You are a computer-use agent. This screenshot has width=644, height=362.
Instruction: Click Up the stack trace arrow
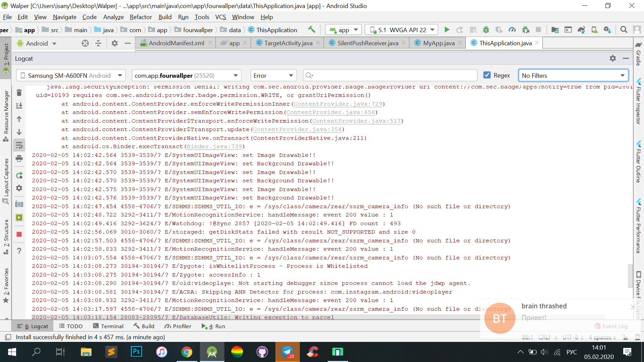(19, 119)
